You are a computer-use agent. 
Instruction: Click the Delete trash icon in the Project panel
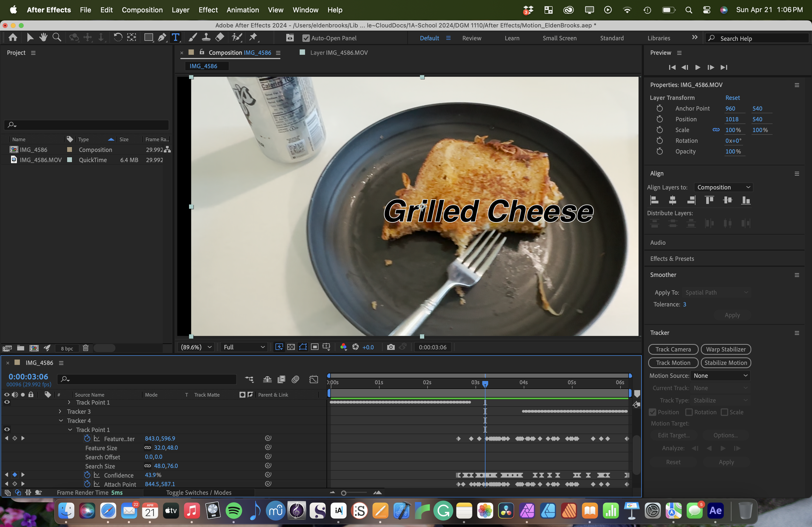click(86, 348)
